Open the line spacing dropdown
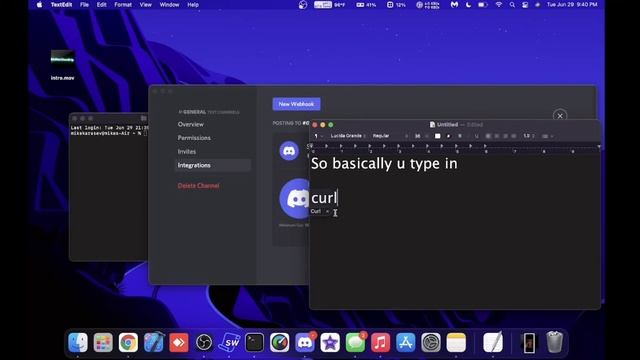The image size is (640, 360). pyautogui.click(x=529, y=136)
